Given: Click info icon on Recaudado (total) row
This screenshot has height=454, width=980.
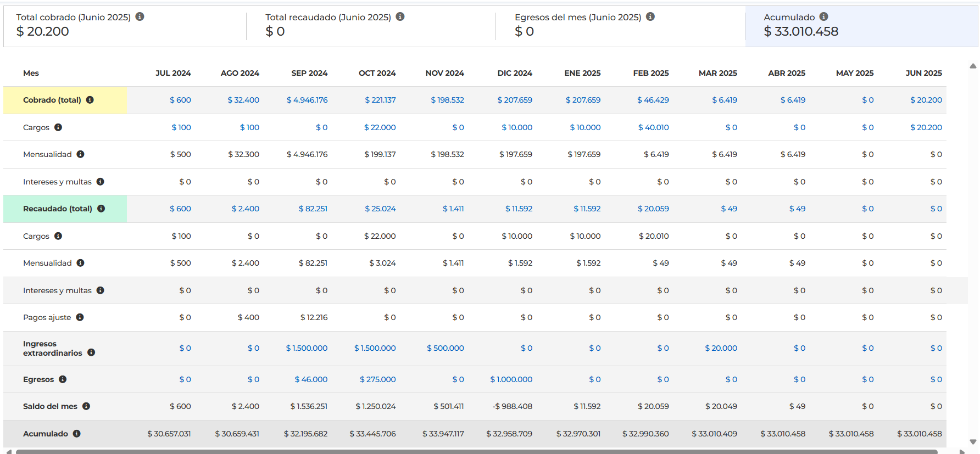Looking at the screenshot, I should pyautogui.click(x=101, y=209).
